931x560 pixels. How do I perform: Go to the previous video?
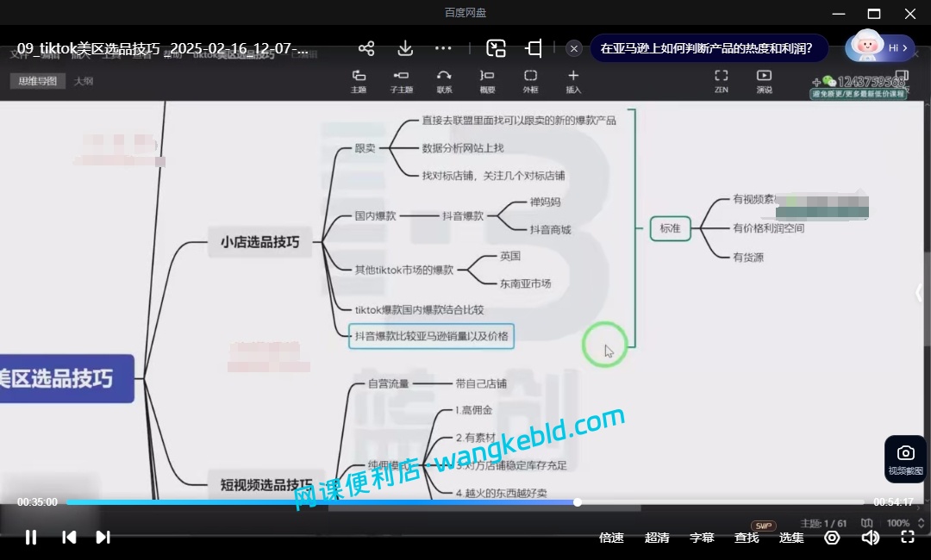point(69,538)
